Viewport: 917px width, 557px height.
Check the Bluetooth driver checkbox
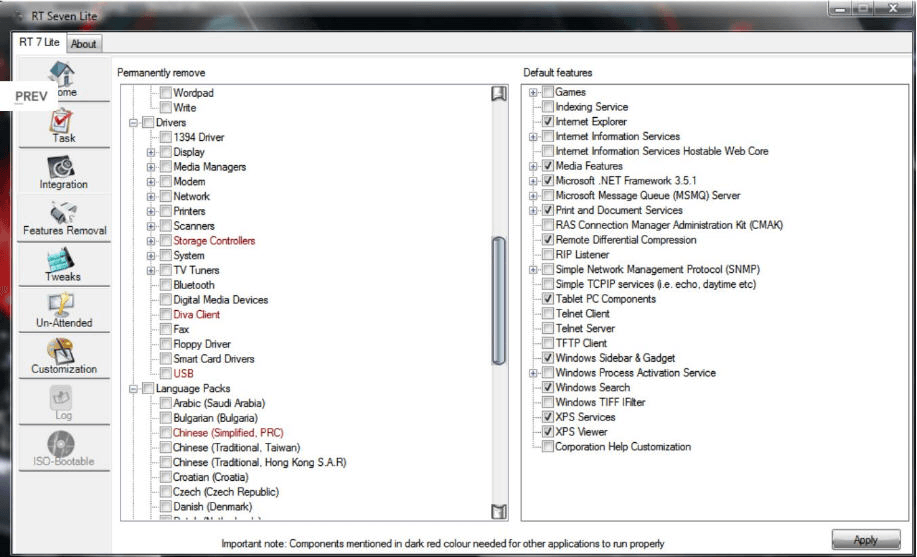(166, 285)
